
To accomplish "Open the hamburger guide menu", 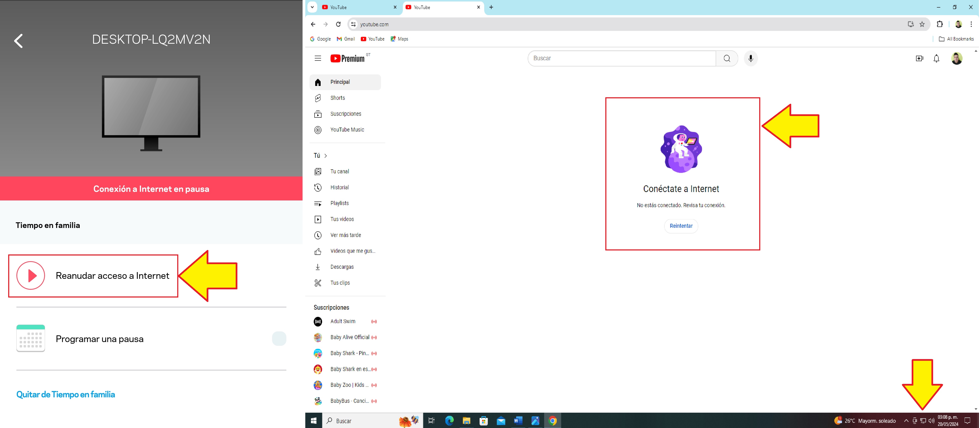I will coord(318,58).
